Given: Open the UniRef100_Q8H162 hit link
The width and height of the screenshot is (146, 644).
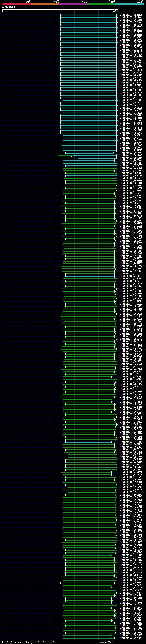Looking at the screenshot, I should (x=131, y=17).
